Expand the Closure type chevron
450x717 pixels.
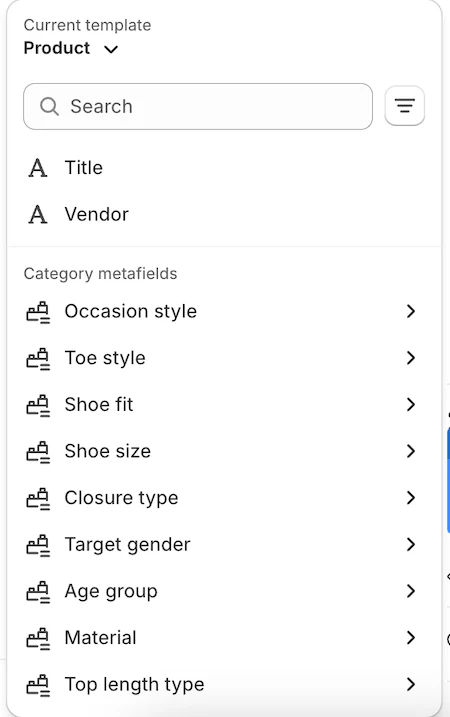pyautogui.click(x=411, y=498)
